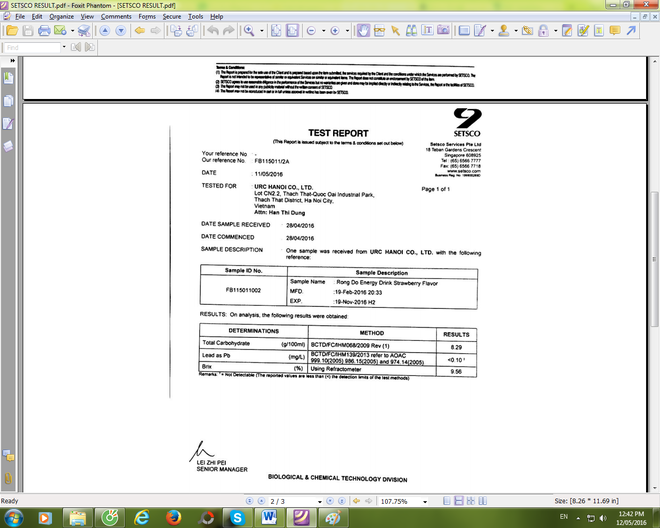Open the Tools menu

pos(195,17)
